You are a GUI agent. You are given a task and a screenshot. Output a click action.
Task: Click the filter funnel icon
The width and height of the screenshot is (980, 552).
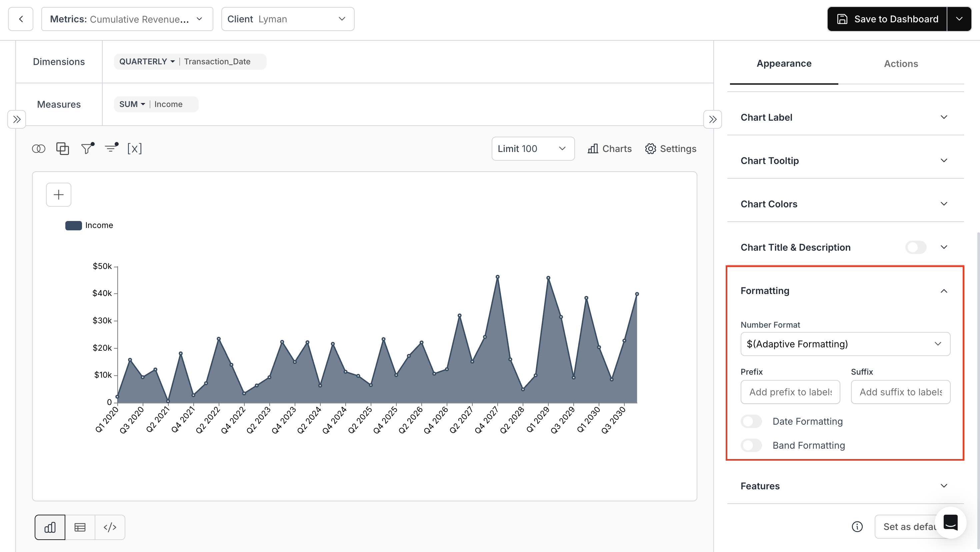tap(87, 149)
